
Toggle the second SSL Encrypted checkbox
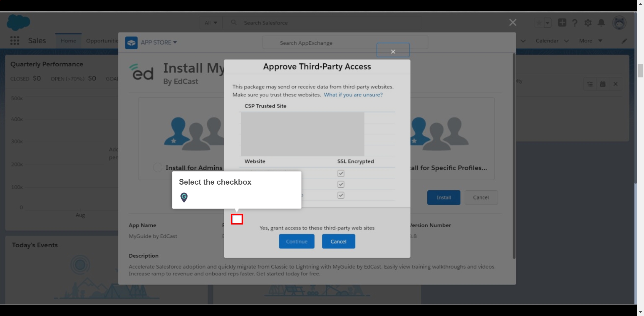click(x=341, y=184)
